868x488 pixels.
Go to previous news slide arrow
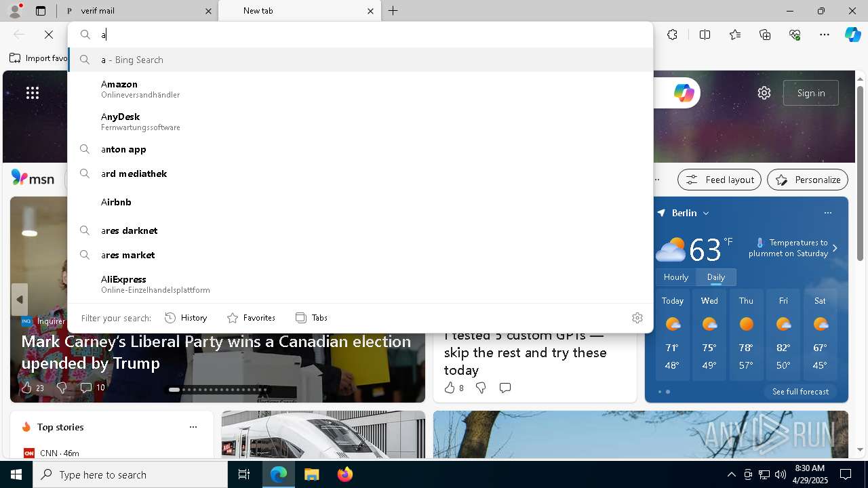(x=20, y=300)
